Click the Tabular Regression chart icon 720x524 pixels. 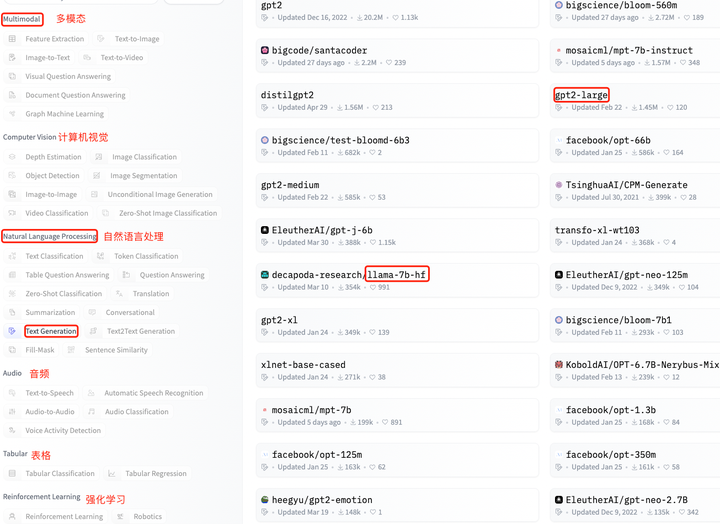(112, 473)
